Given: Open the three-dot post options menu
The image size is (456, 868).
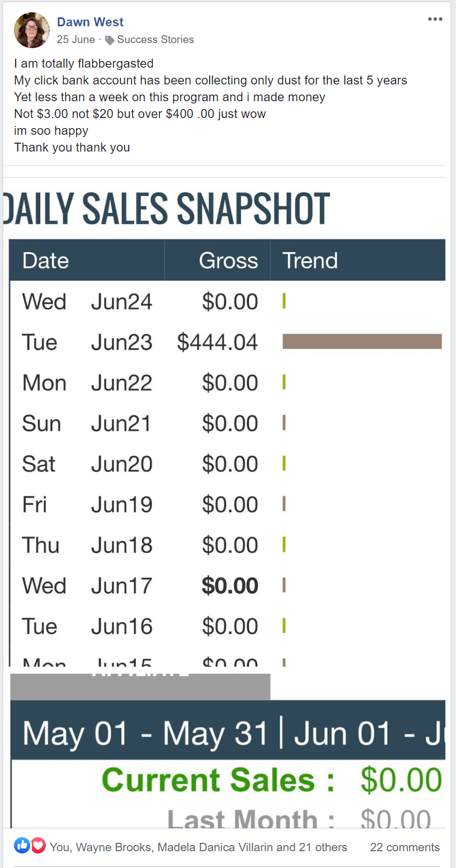Looking at the screenshot, I should click(435, 19).
